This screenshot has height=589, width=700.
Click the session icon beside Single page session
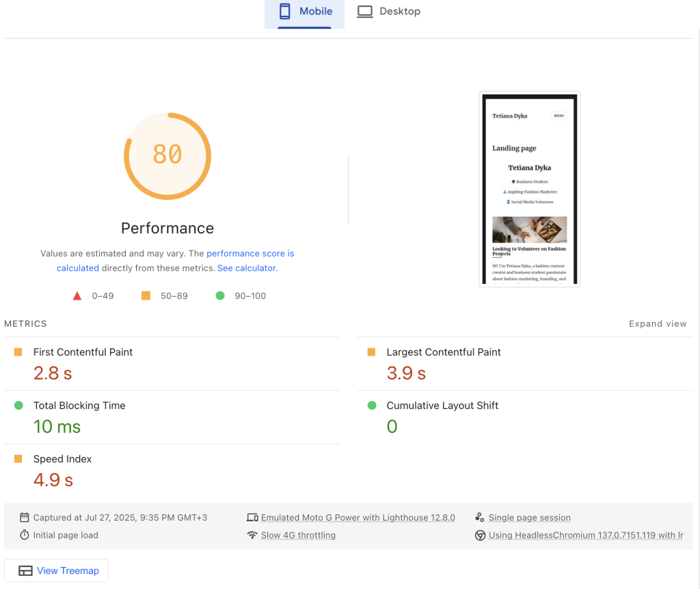tap(480, 518)
